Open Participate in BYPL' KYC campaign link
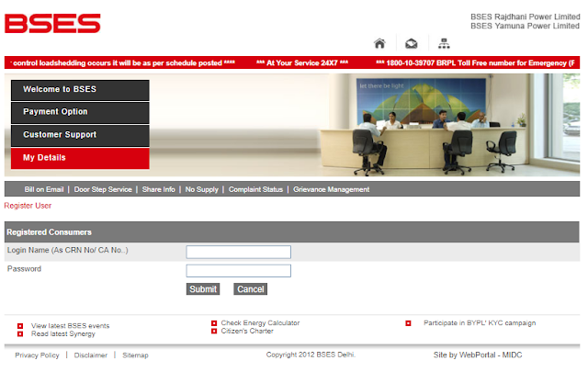The image size is (588, 372). coord(480,323)
